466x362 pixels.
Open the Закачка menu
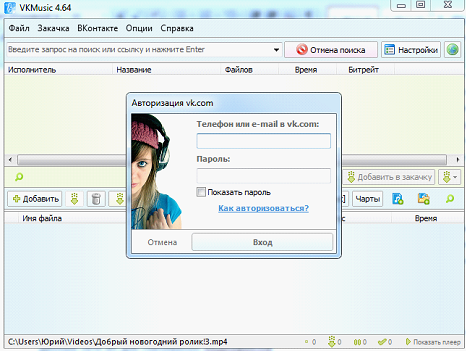(53, 28)
